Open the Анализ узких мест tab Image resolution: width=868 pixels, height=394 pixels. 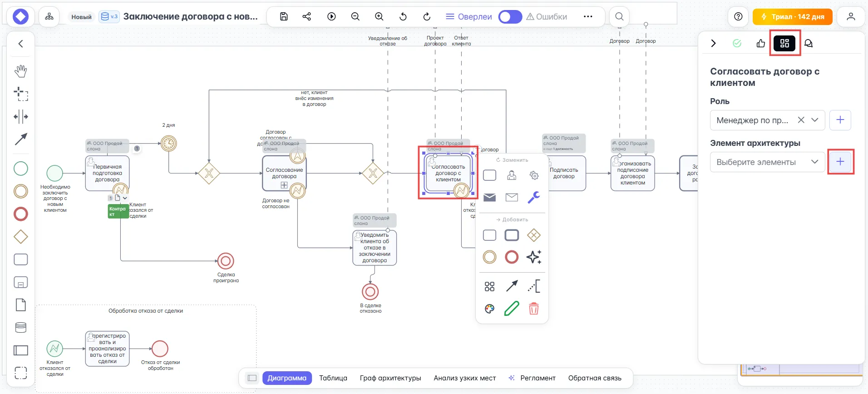pyautogui.click(x=464, y=378)
